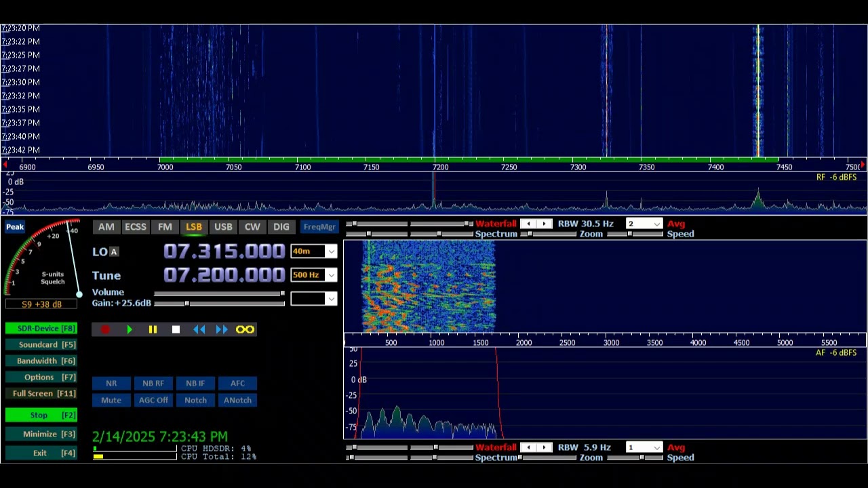Select ECSS mode
Viewport: 868px width, 488px height.
pos(135,227)
